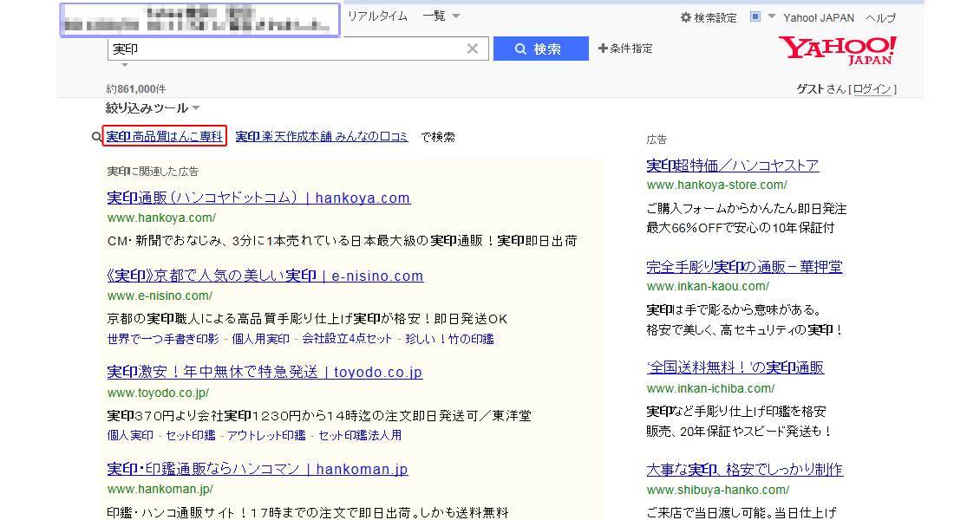Open sublink 個人実印 under toyodo
This screenshot has height=520, width=980.
click(x=130, y=435)
